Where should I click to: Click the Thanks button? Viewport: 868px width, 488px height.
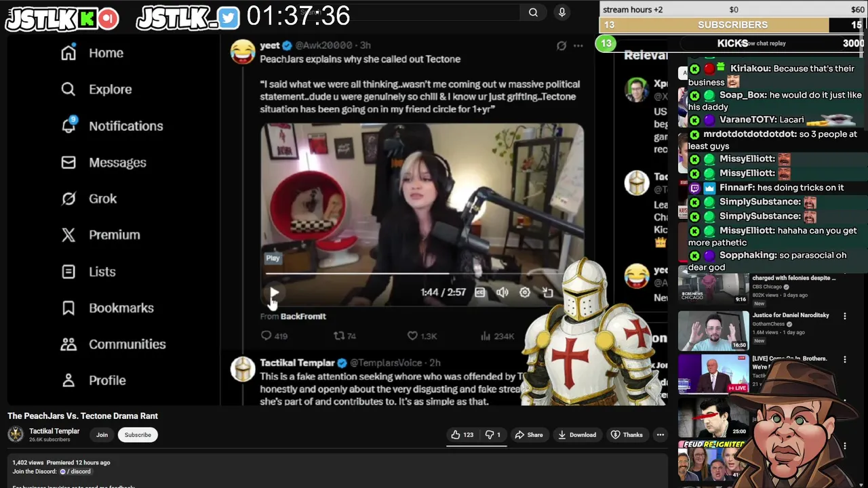tap(627, 434)
